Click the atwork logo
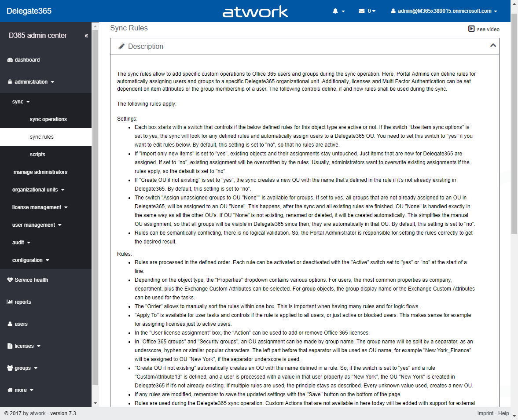 click(255, 11)
